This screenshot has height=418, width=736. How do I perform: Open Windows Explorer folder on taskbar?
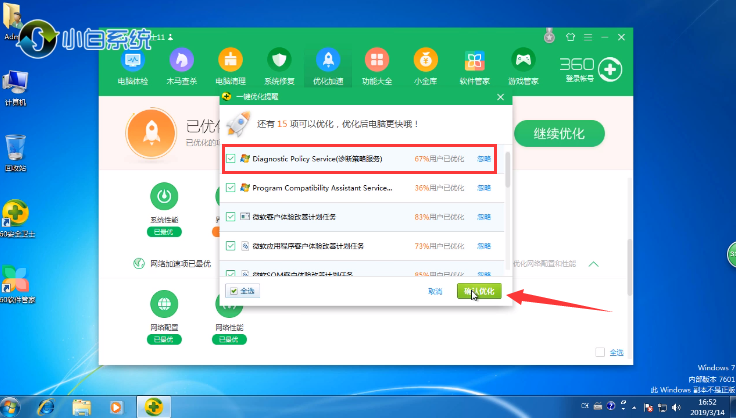82,407
